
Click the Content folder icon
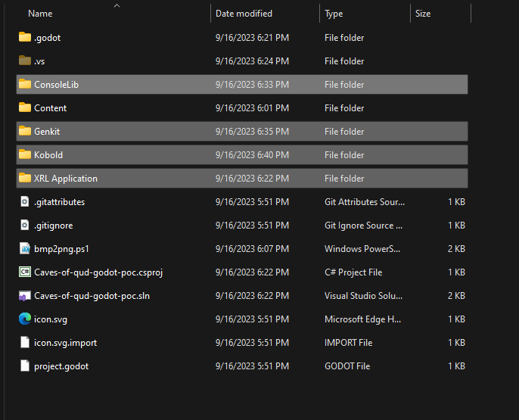coord(25,107)
